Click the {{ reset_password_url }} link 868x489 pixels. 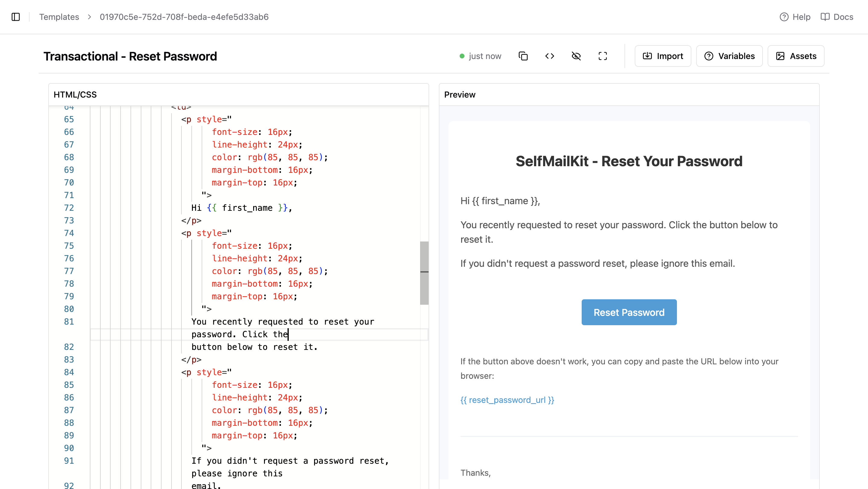coord(507,400)
